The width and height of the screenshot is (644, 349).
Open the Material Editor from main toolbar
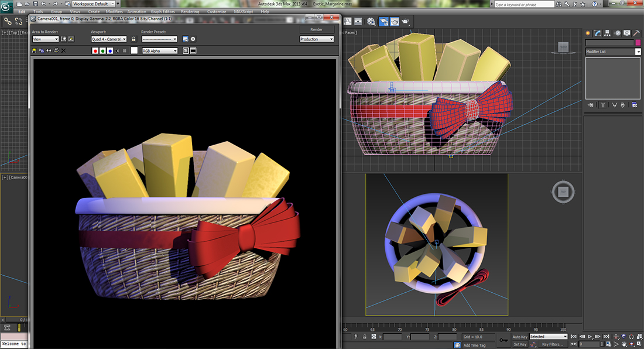pyautogui.click(x=371, y=21)
